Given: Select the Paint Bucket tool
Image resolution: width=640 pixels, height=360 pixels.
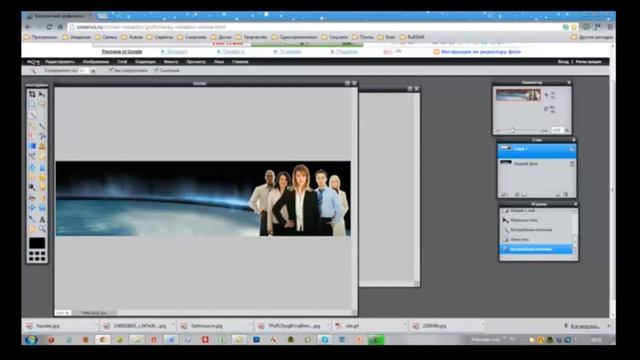Looking at the screenshot, I should click(x=42, y=136).
